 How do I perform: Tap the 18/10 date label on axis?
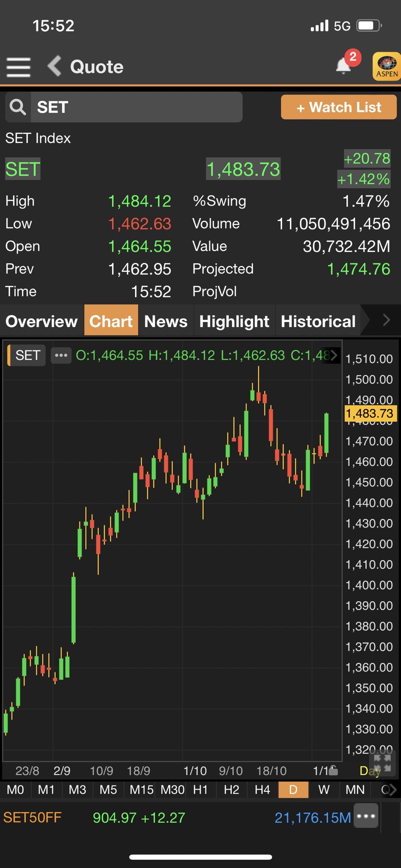271,771
